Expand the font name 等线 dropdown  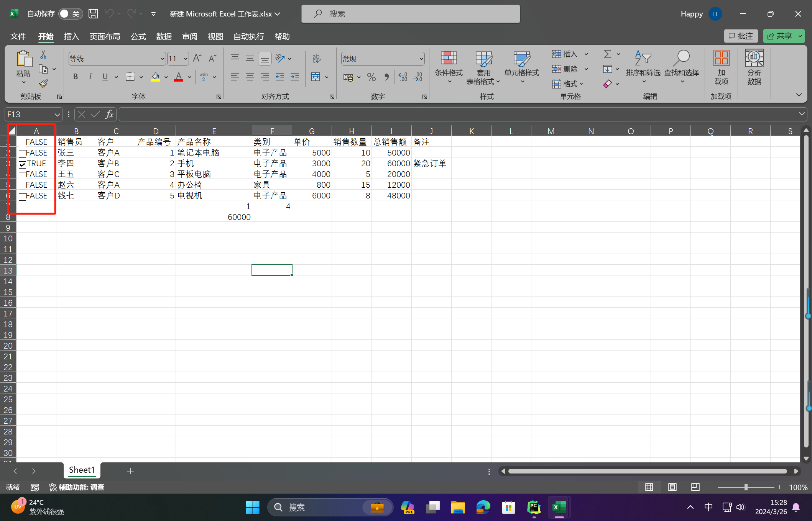click(162, 59)
